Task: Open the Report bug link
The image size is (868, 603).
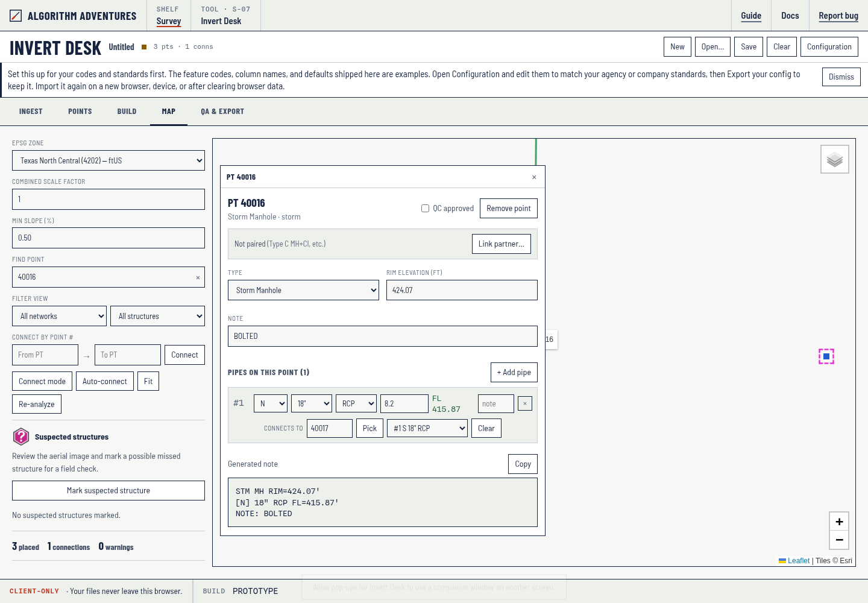Action: click(x=838, y=16)
